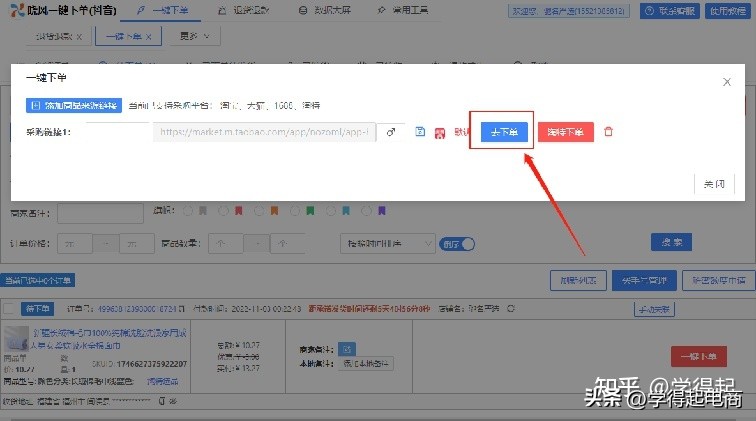
Task: Toggle the 倒序 sort order switch
Action: (x=457, y=244)
